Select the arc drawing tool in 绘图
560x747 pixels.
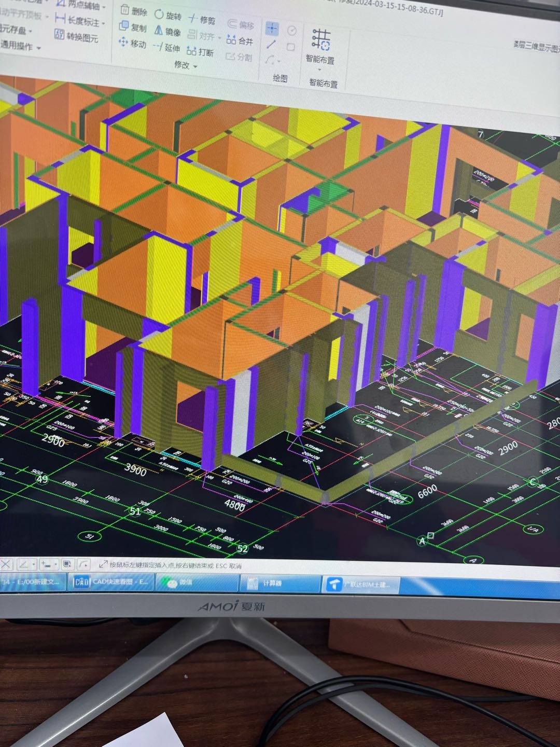pyautogui.click(x=270, y=60)
